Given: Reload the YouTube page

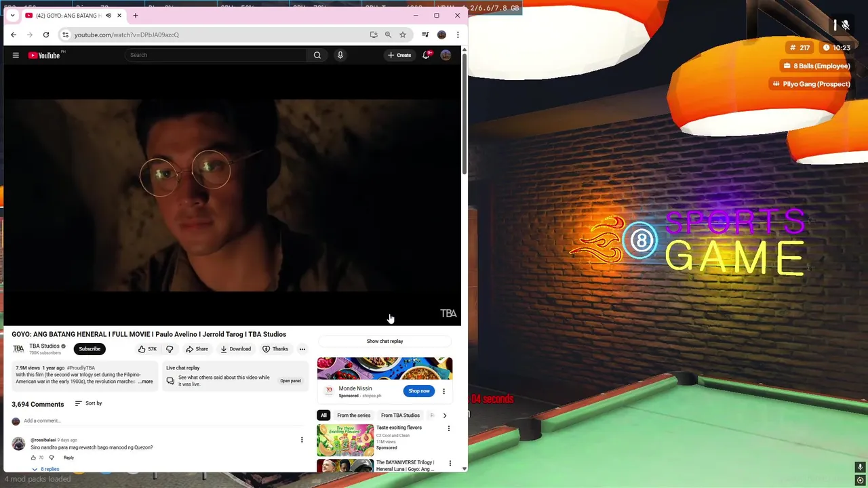Looking at the screenshot, I should [45, 35].
